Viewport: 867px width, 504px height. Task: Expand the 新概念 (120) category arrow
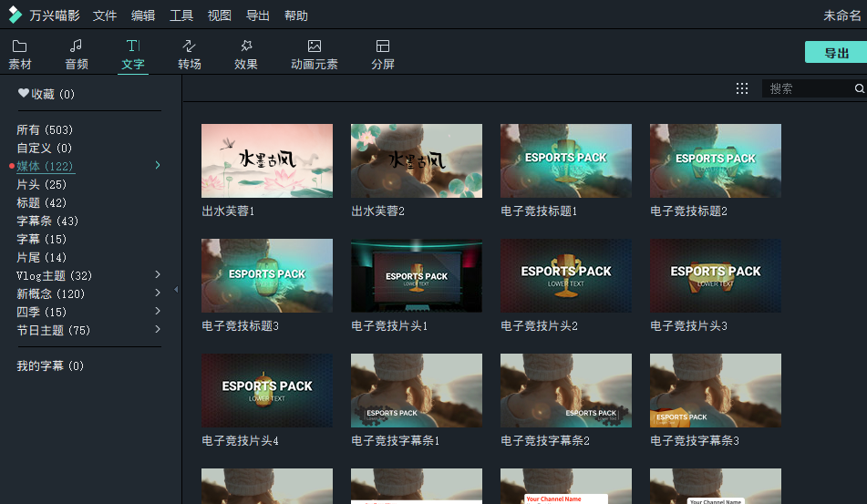(x=158, y=293)
